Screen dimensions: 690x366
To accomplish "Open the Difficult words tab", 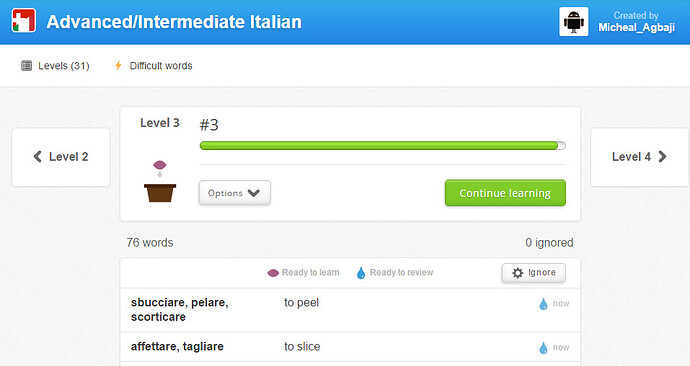I will (x=153, y=66).
